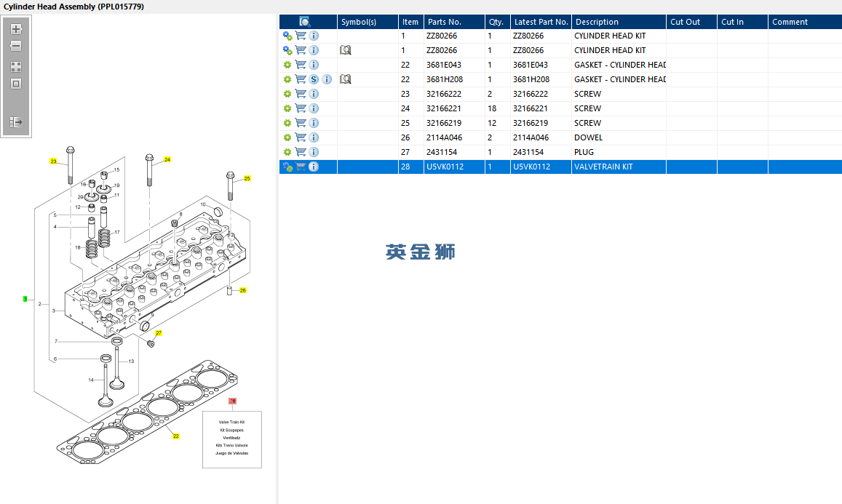Sort by the Parts No. column header
Image resolution: width=842 pixels, height=504 pixels.
454,22
